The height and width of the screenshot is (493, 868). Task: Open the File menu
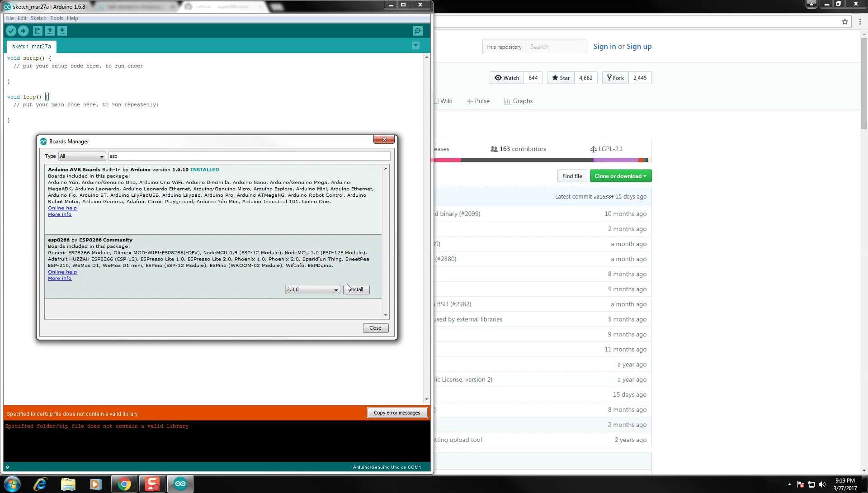pos(9,18)
